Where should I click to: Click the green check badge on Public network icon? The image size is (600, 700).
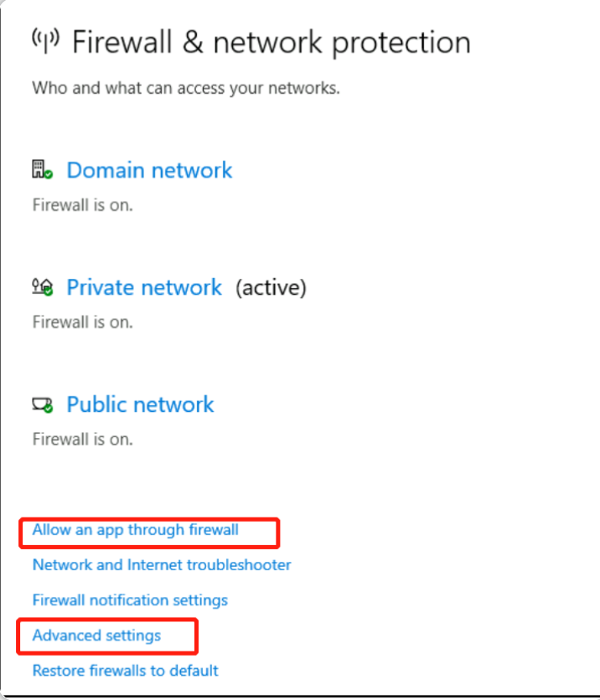click(49, 408)
